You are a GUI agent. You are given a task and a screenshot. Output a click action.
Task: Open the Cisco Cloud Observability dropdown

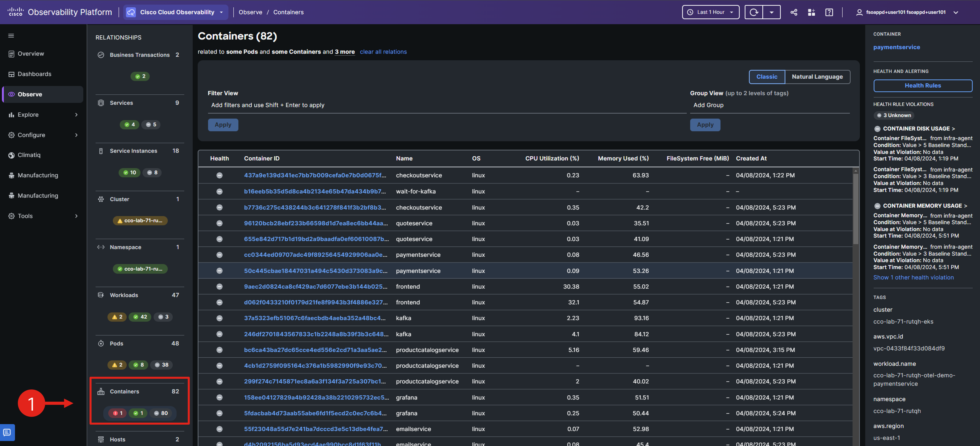pos(177,12)
